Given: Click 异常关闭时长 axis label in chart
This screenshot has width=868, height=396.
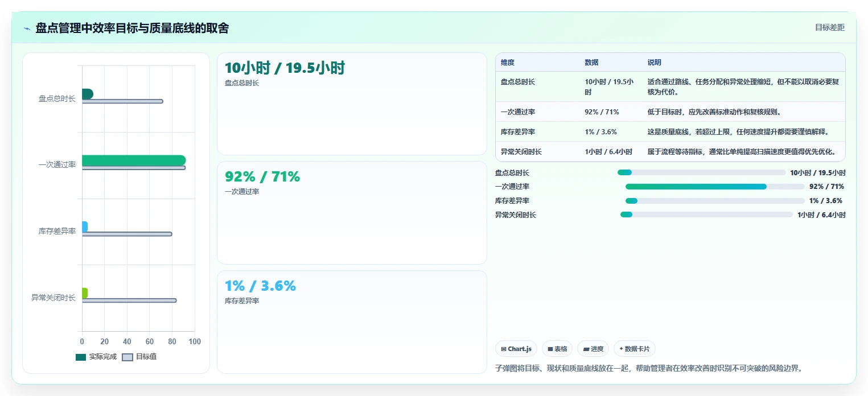Looking at the screenshot, I should [54, 298].
